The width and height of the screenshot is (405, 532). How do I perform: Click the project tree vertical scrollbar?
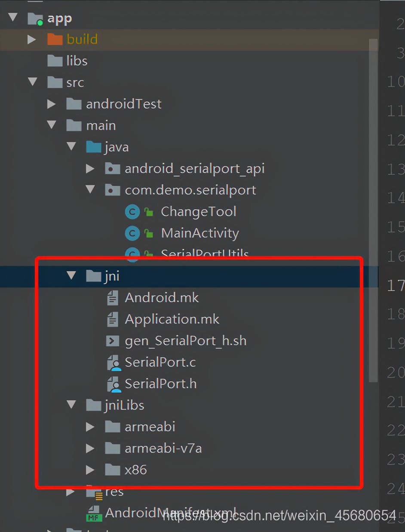[x=373, y=210]
